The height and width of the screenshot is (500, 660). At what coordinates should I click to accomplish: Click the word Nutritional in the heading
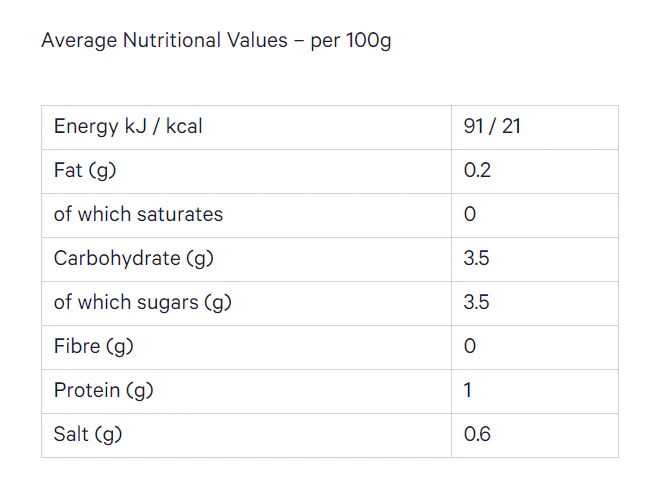pyautogui.click(x=172, y=40)
